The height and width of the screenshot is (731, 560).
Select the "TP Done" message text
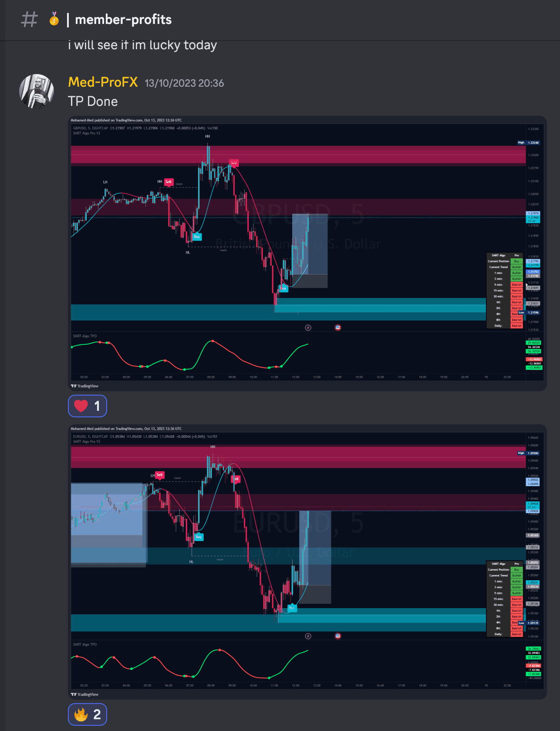click(x=93, y=102)
